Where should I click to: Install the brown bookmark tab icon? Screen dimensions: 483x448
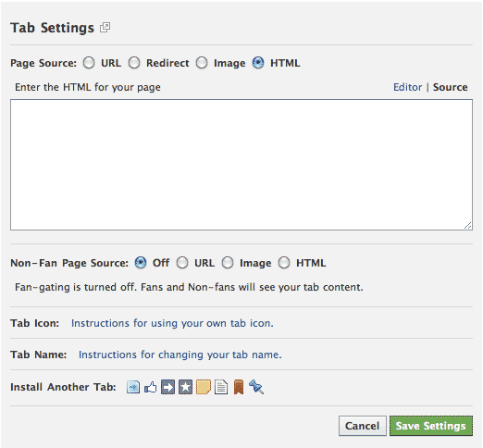[x=239, y=387]
